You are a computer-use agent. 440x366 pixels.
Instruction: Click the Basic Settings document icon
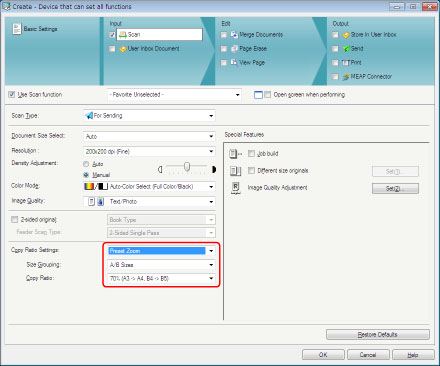16,29
